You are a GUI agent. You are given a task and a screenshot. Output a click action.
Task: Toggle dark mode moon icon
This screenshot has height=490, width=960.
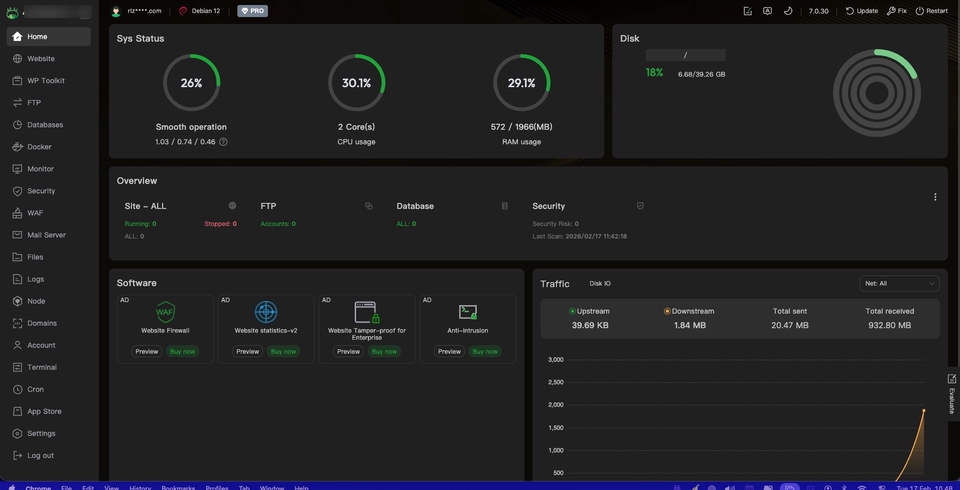pyautogui.click(x=788, y=11)
